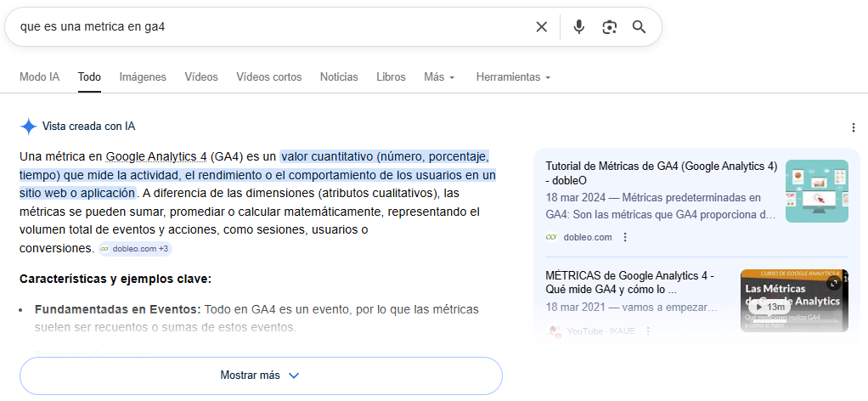Image resolution: width=868 pixels, height=401 pixels.
Task: Submit search with the magnifying glass icon
Action: point(640,26)
